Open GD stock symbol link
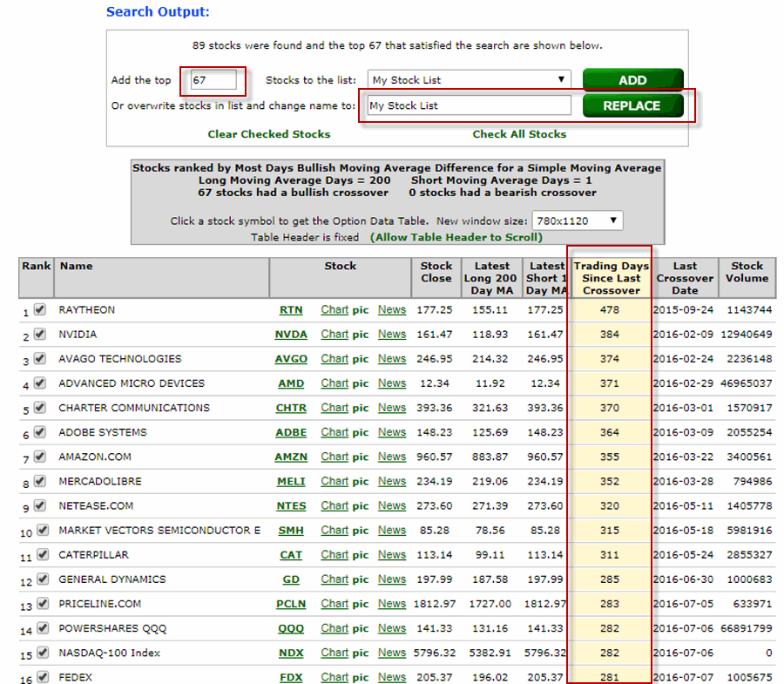This screenshot has width=784, height=684. pos(291,579)
